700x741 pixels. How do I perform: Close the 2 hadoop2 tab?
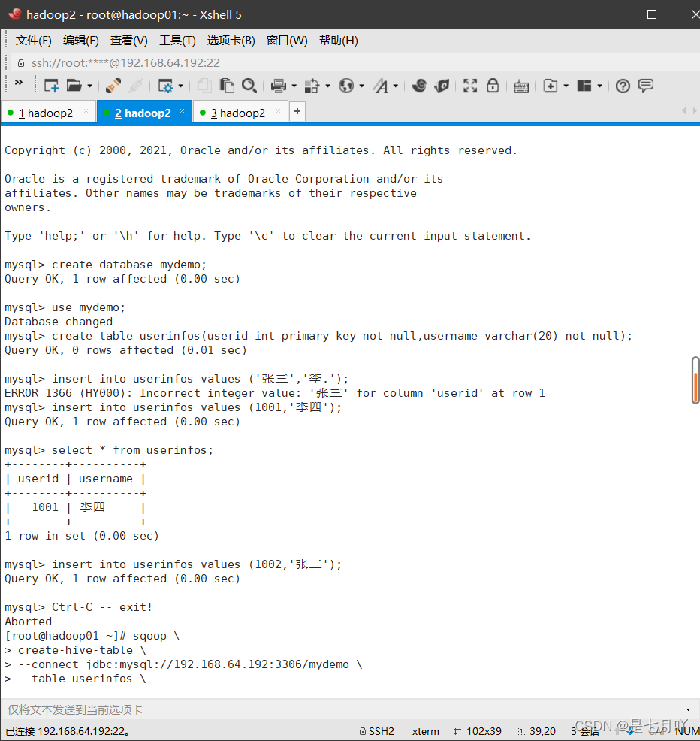pyautogui.click(x=183, y=111)
